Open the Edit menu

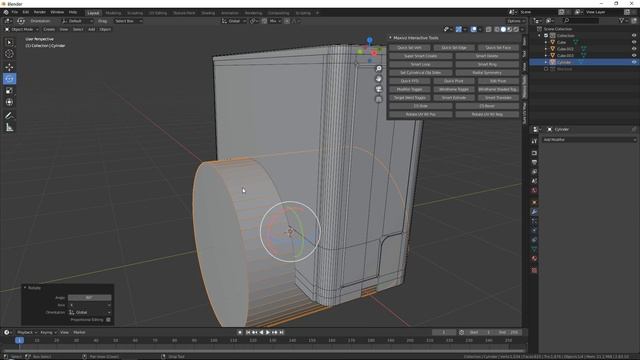coord(26,12)
